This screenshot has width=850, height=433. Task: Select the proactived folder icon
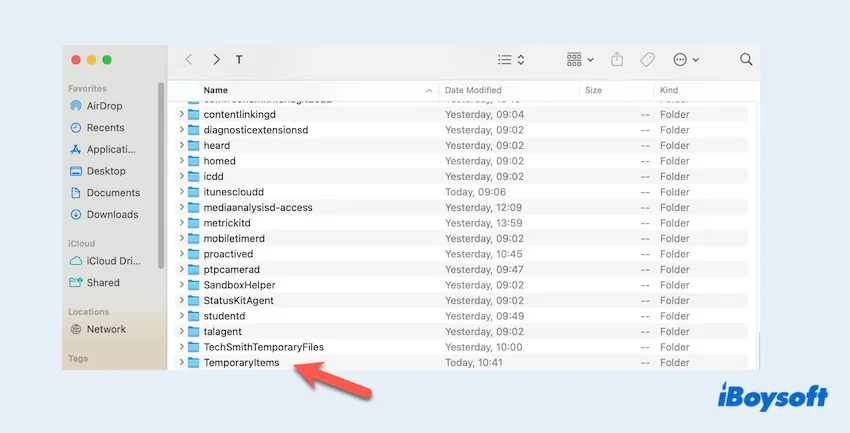(194, 254)
